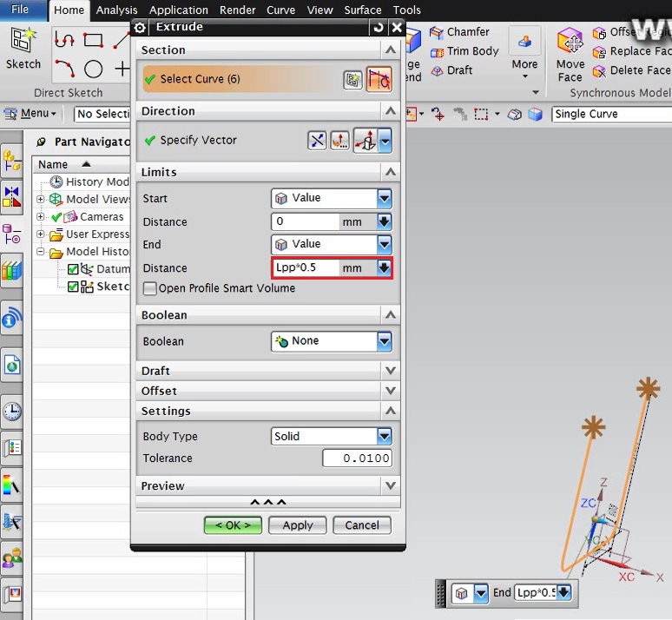Image resolution: width=672 pixels, height=620 pixels.
Task: Open the HD3D Tools sidebar tab
Action: click(x=11, y=320)
